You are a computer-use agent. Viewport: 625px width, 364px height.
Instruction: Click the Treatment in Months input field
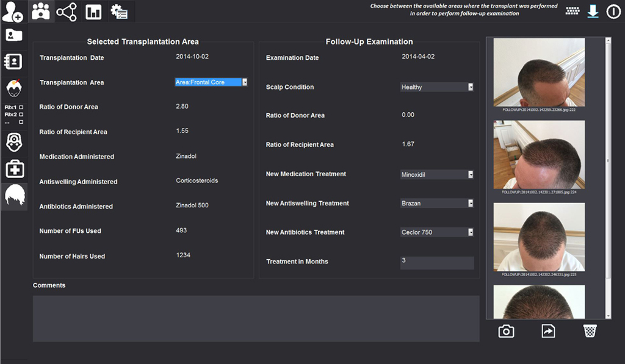point(436,262)
